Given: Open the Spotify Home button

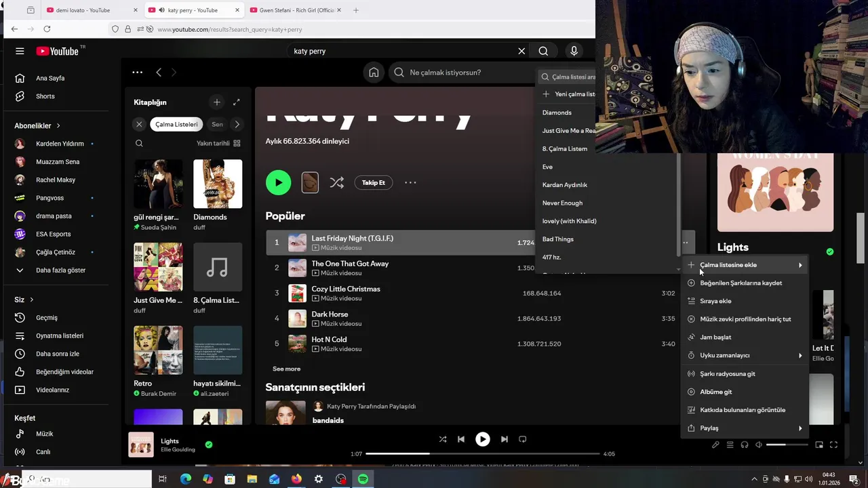Looking at the screenshot, I should [x=374, y=73].
